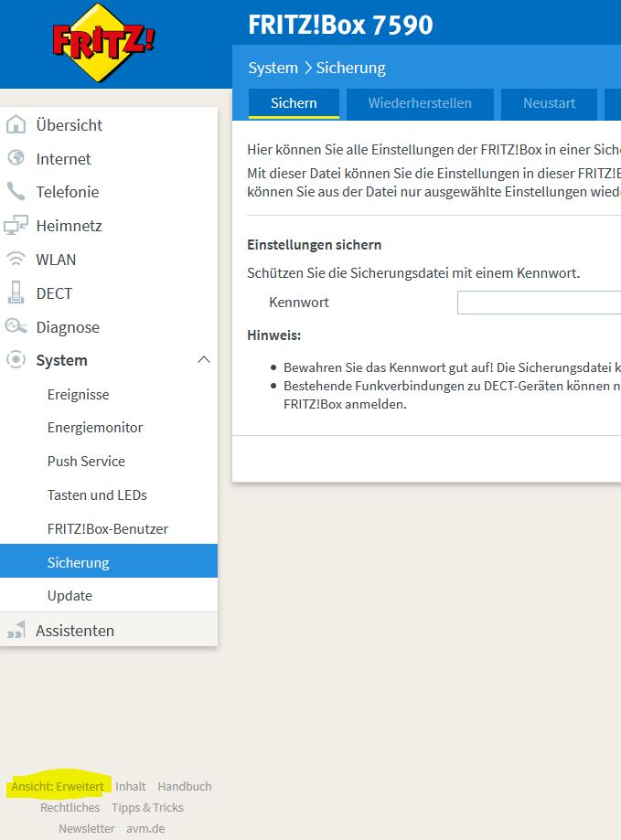
Task: Click the DECT cordless phone icon
Action: (16, 292)
